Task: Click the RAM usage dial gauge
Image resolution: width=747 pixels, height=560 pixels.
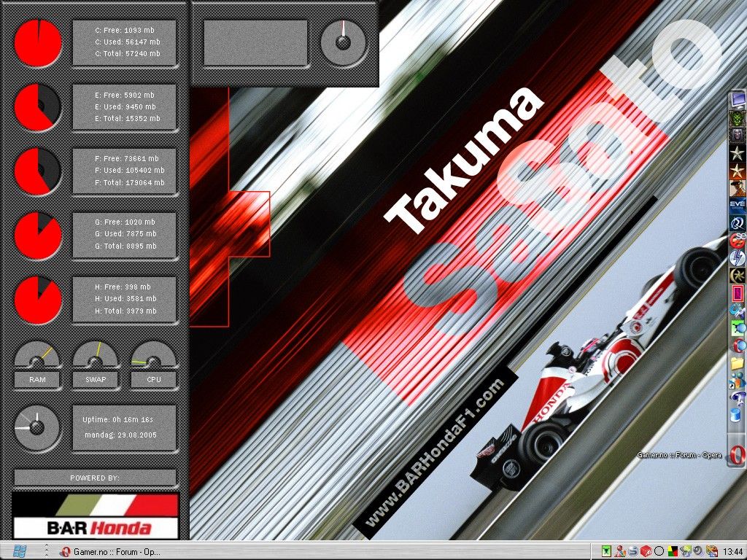Action: tap(37, 354)
